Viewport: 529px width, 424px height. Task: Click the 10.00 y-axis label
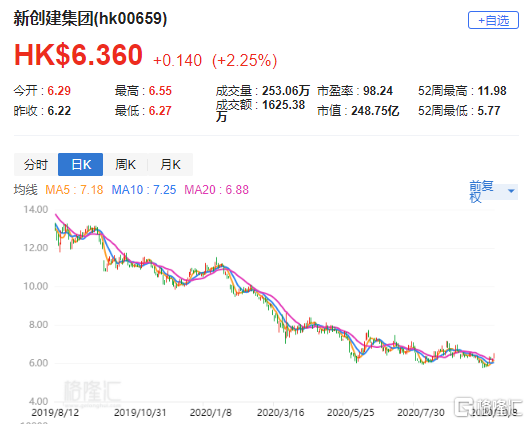coord(36,286)
